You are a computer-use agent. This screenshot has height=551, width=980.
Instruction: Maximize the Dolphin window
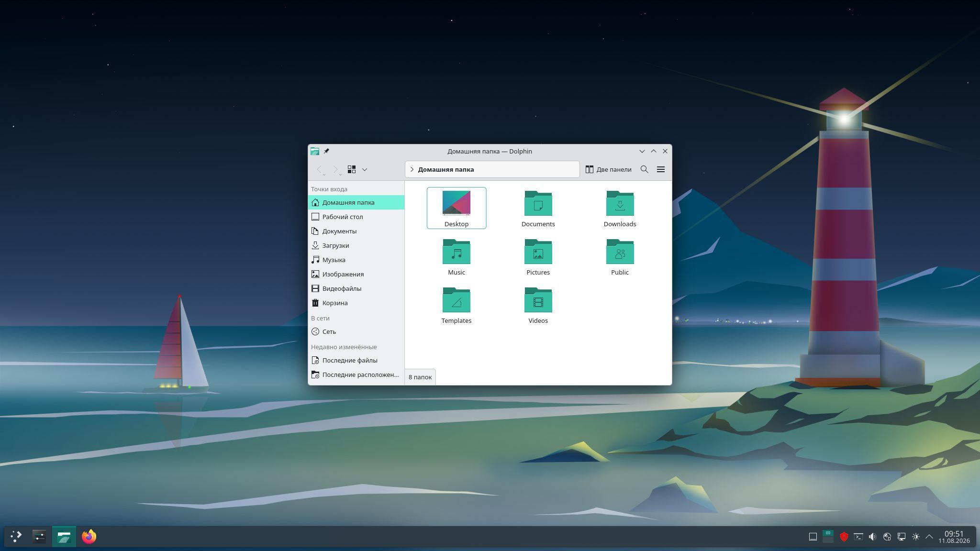[x=654, y=151]
